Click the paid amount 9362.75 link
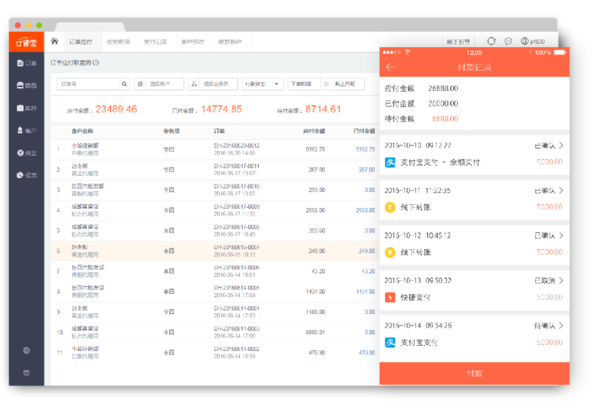600x411 pixels. coord(365,149)
